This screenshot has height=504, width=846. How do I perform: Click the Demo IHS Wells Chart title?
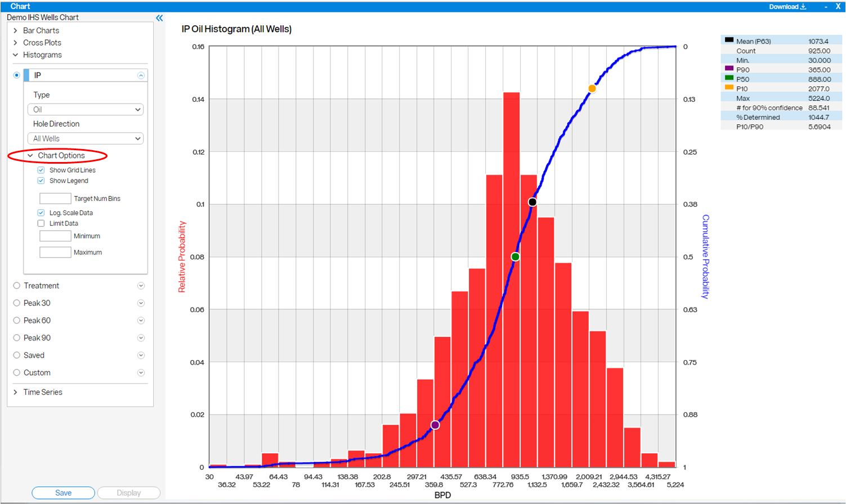pos(43,17)
